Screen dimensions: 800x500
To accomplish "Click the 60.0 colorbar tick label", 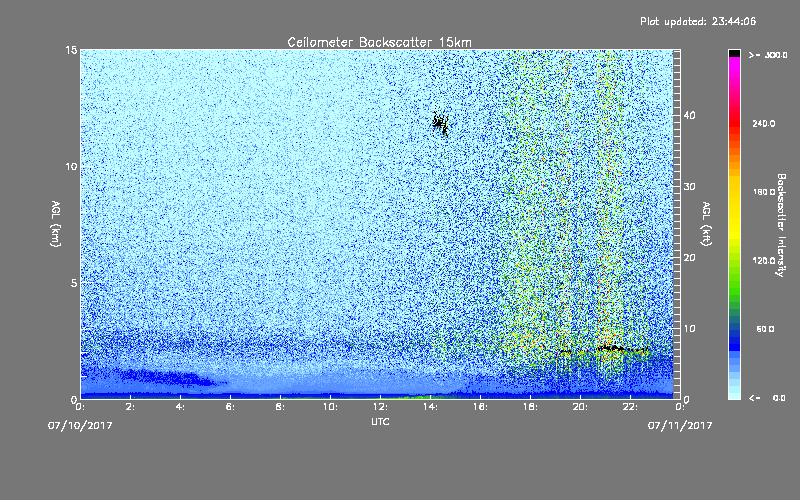I will tap(765, 329).
